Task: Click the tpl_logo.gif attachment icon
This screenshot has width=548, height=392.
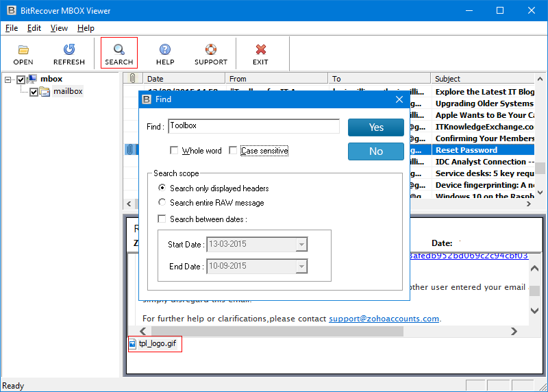Action: coord(132,344)
